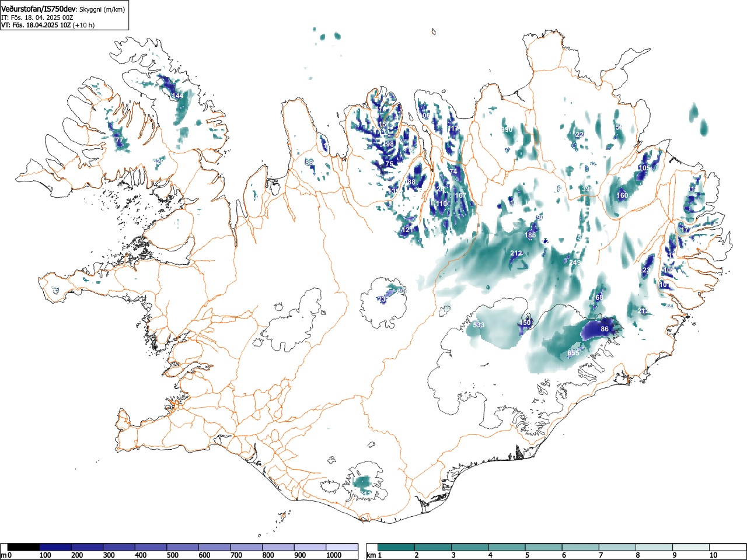Click the '249' visibility value on the map
Screen dimensions: 747x560
[x=575, y=262]
